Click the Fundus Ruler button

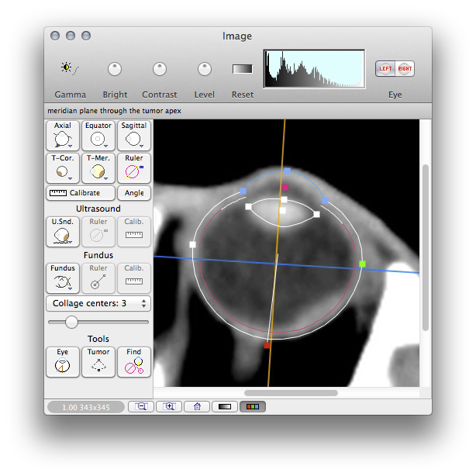[x=98, y=278]
